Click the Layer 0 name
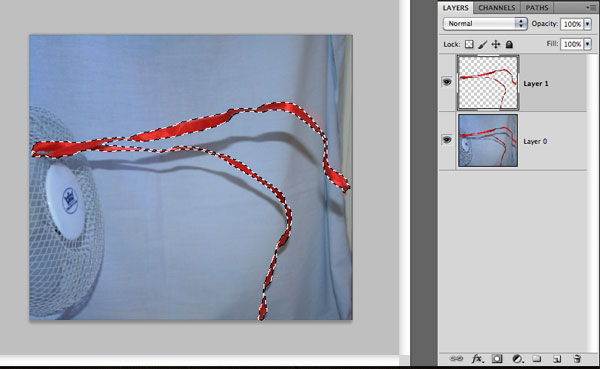 (x=535, y=141)
